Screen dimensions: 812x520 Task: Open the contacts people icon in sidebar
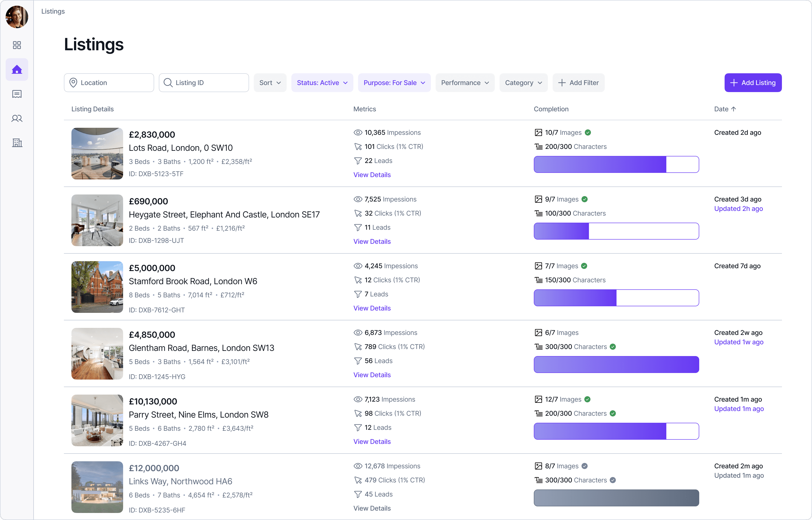click(x=17, y=119)
